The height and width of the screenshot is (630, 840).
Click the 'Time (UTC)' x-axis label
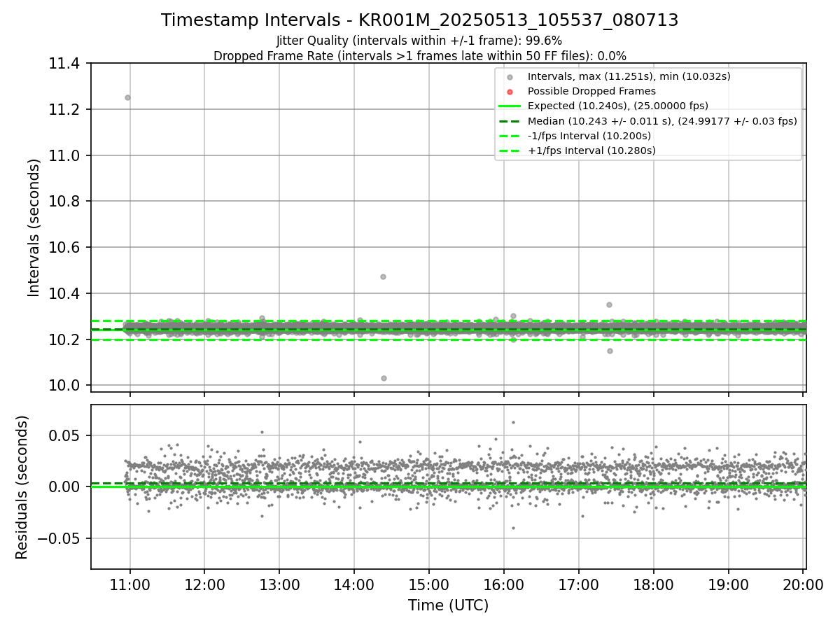[x=448, y=605]
